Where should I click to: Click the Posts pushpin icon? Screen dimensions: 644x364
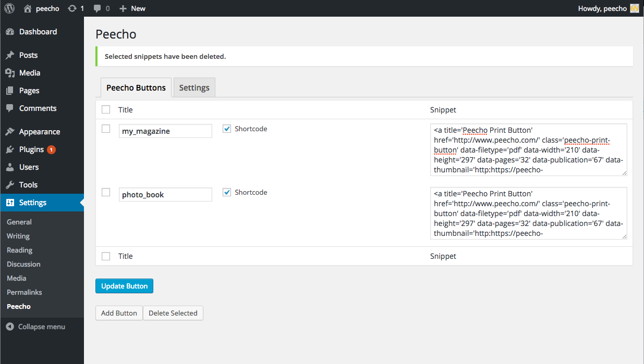tap(10, 55)
